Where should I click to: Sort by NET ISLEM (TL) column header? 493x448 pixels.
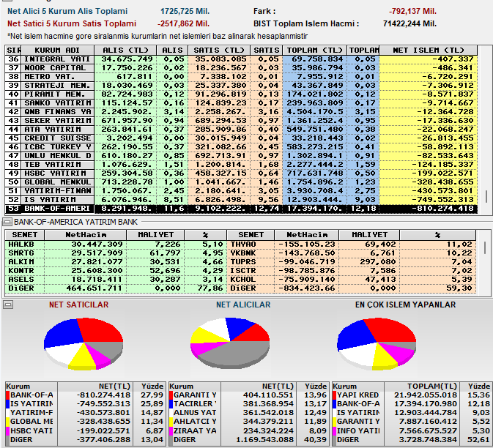coord(429,51)
